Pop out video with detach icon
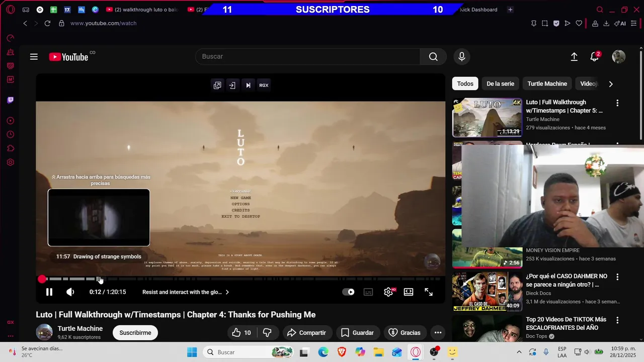This screenshot has width=644, height=362. point(217,85)
